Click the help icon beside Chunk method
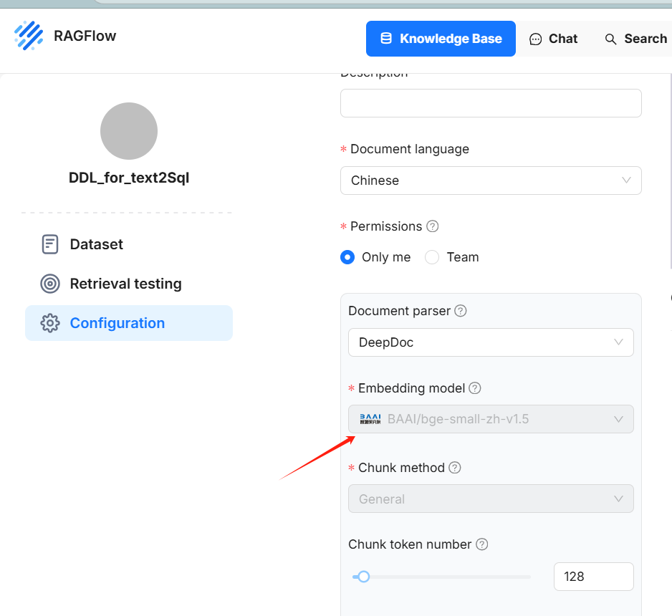 [x=454, y=468]
